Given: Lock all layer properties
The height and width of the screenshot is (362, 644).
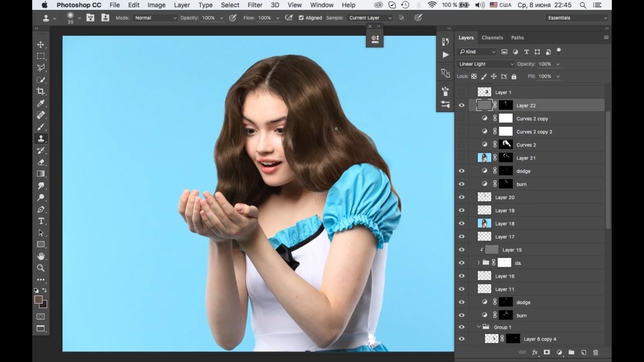Looking at the screenshot, I should point(514,76).
